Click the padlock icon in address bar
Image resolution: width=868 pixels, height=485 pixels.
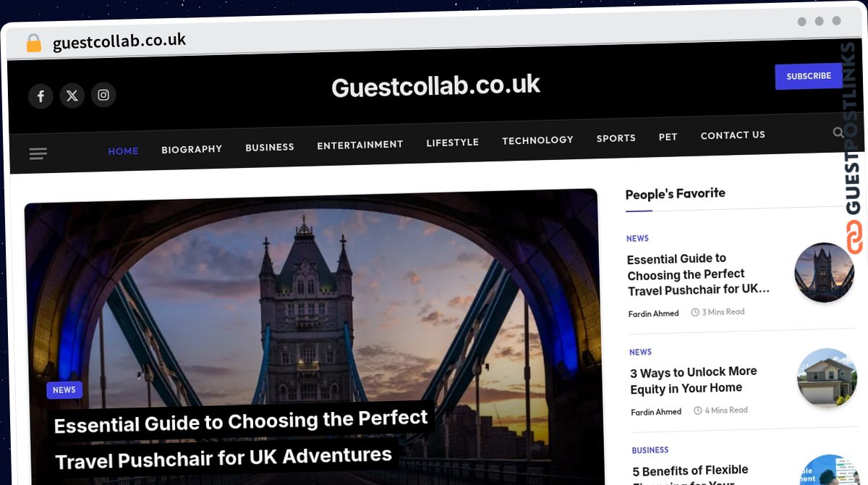pos(34,43)
